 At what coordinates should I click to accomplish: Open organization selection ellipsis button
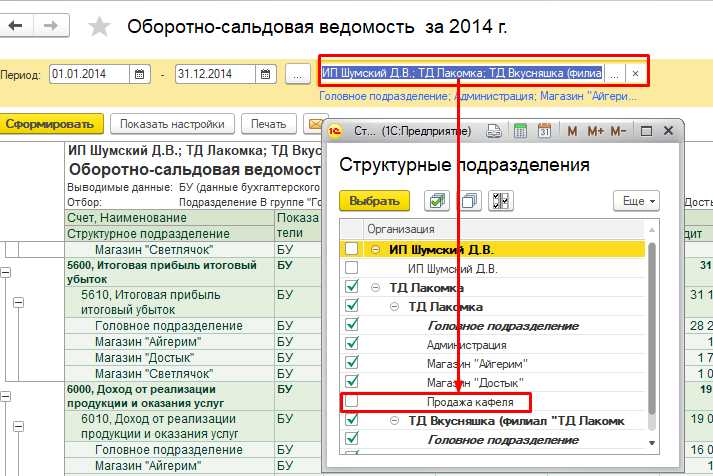(x=614, y=73)
